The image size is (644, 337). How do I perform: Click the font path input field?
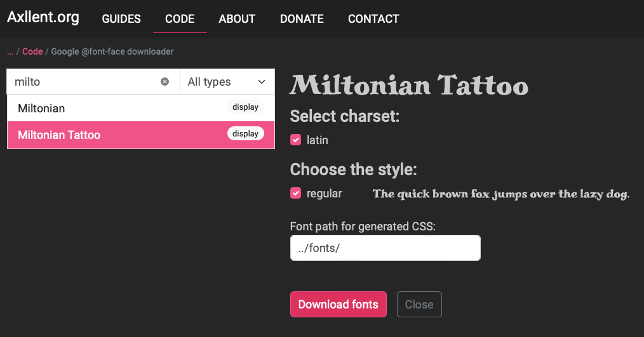[x=386, y=248]
